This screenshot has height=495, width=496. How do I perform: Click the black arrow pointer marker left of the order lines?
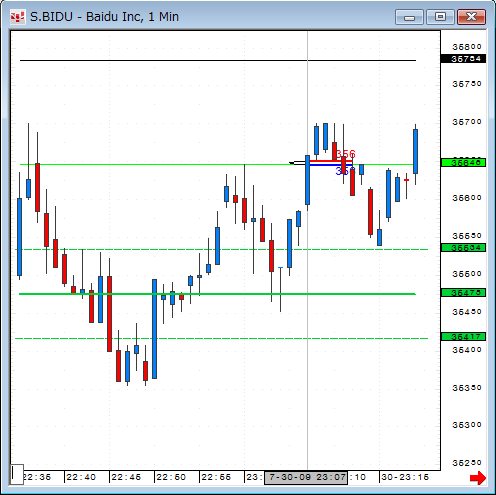coord(297,163)
